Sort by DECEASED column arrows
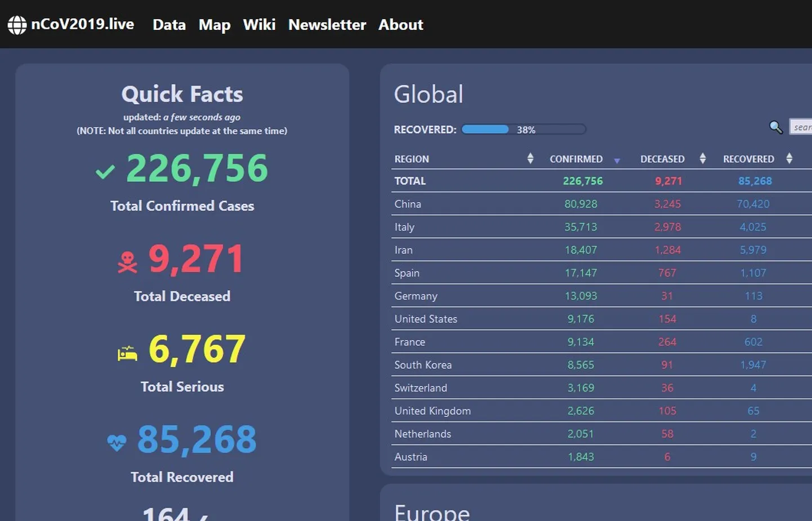Viewport: 812px width, 521px height. tap(702, 158)
